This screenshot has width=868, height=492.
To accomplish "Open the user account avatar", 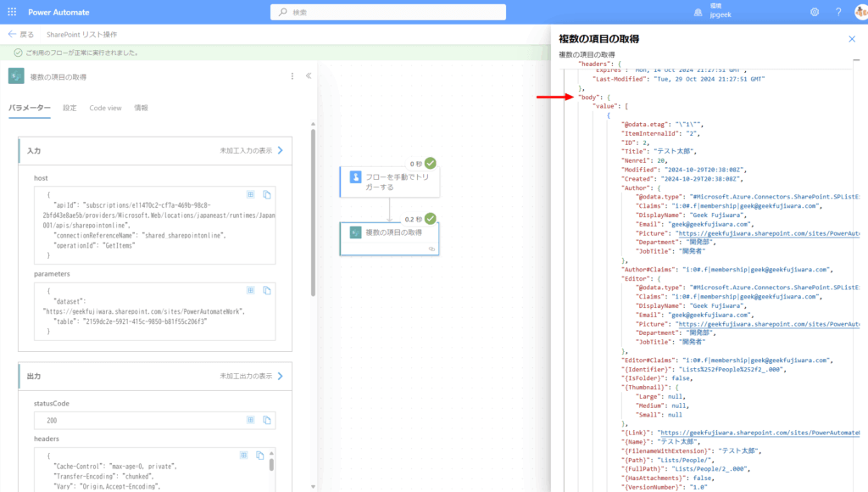I will 861,12.
